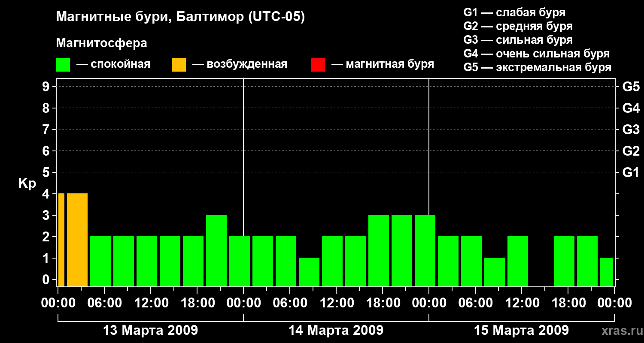Click the red 'магнитная буря' legend swatch

coord(318,65)
